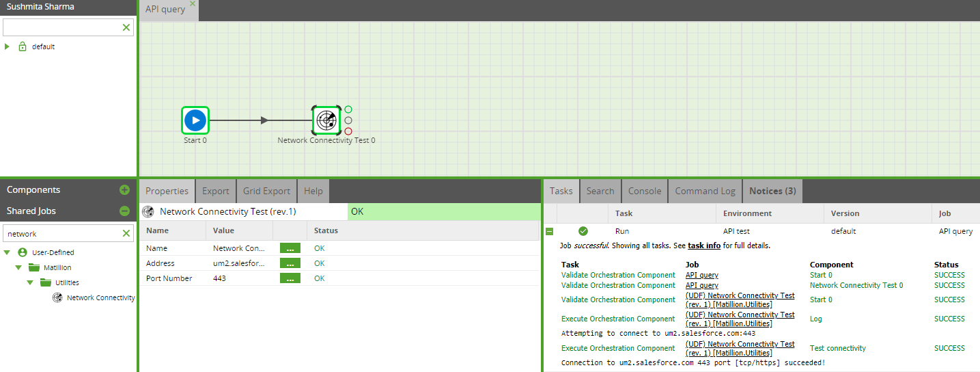Click the Name property value Network Con...
Image resolution: width=980 pixels, height=372 pixels.
click(x=239, y=248)
